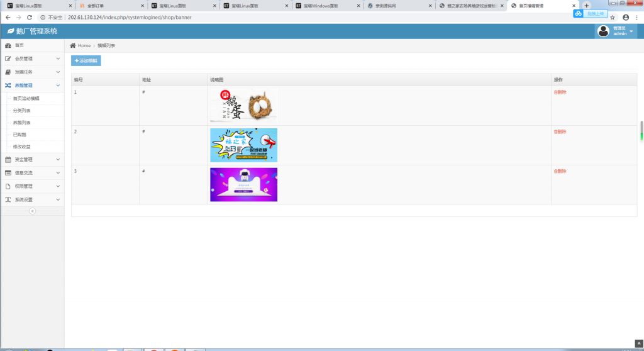Image resolution: width=644 pixels, height=351 pixels.
Task: Click the blue cloud upload extension icon
Action: (578, 13)
